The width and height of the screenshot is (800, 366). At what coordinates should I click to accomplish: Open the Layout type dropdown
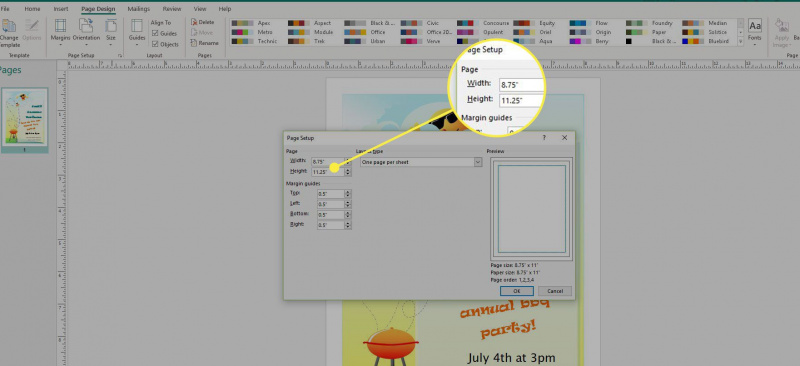tap(420, 162)
